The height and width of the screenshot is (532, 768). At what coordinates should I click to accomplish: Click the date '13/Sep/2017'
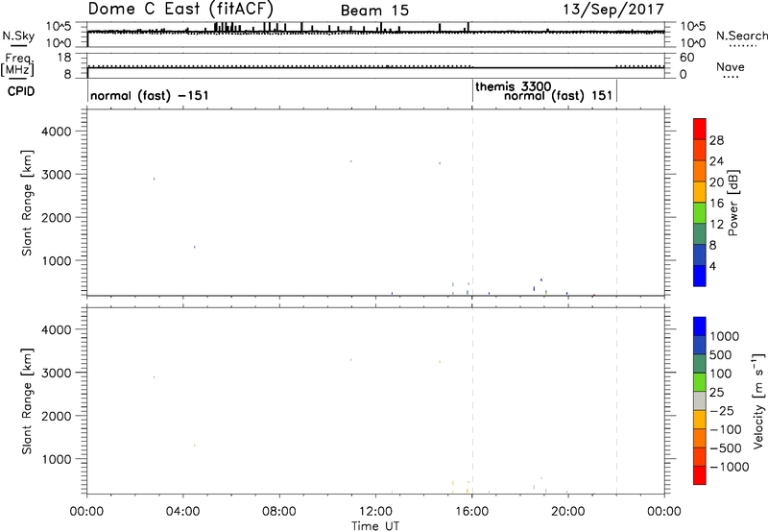click(613, 9)
